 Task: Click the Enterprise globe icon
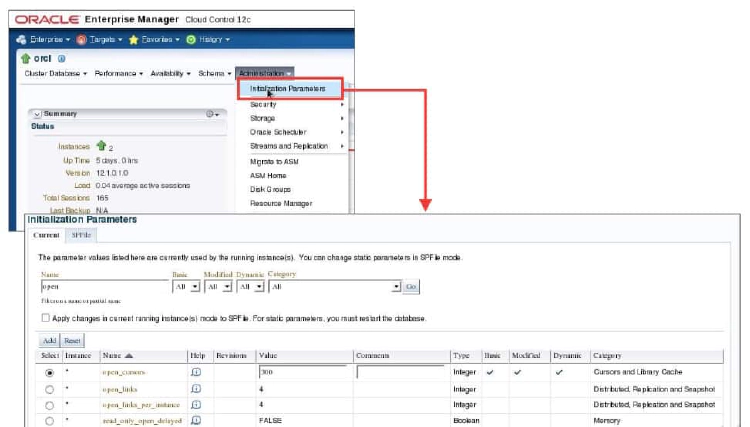pyautogui.click(x=21, y=40)
